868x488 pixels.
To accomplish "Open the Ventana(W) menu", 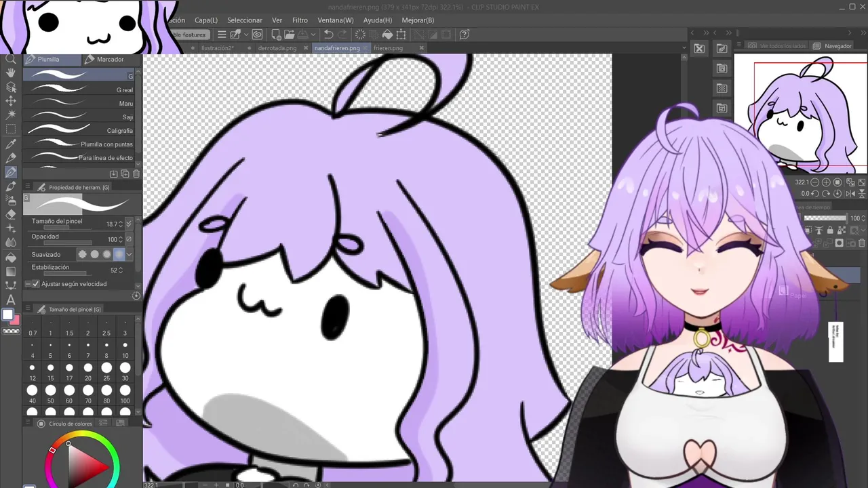I will coord(336,20).
